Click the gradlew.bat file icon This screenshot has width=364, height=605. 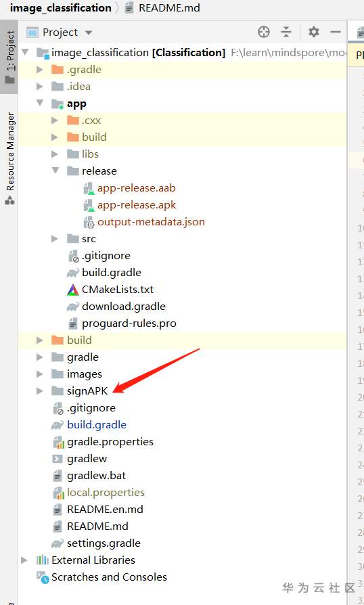[58, 476]
